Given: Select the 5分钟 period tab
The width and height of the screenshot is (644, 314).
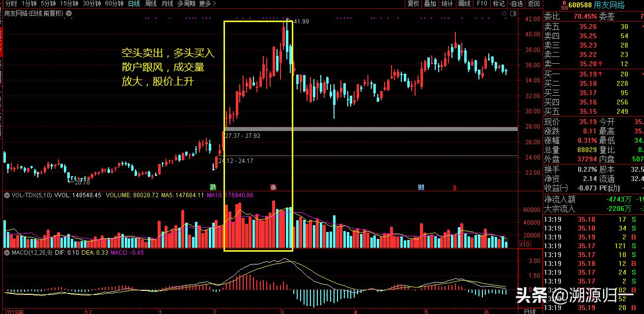Looking at the screenshot, I should click(x=48, y=3).
